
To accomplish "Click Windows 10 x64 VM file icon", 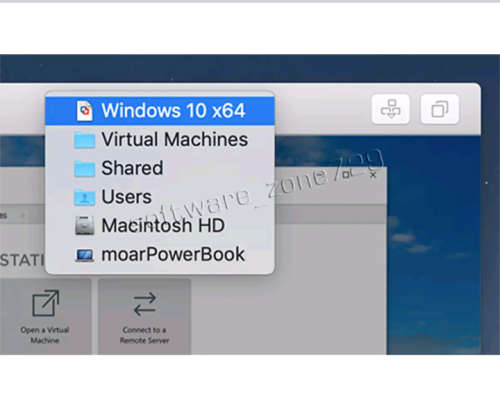I will coord(85,111).
